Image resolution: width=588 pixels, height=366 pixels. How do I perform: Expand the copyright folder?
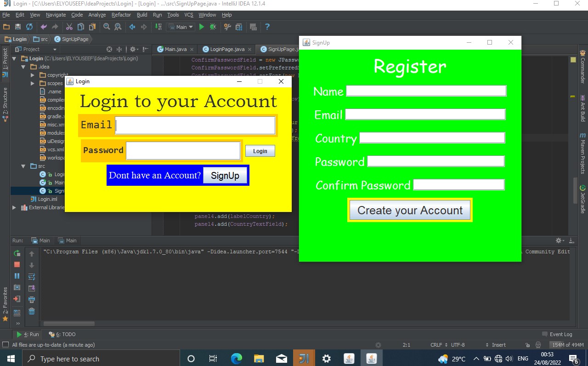point(33,75)
